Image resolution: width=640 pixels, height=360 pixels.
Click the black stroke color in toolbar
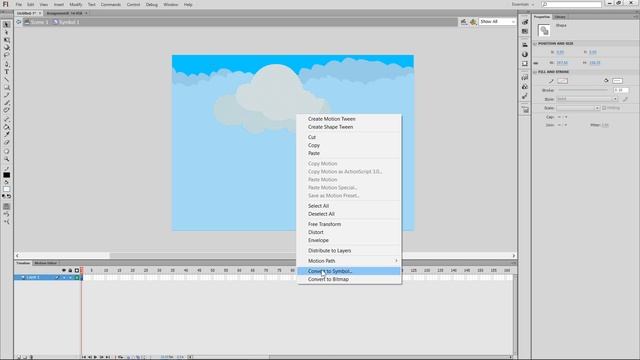[x=7, y=175]
